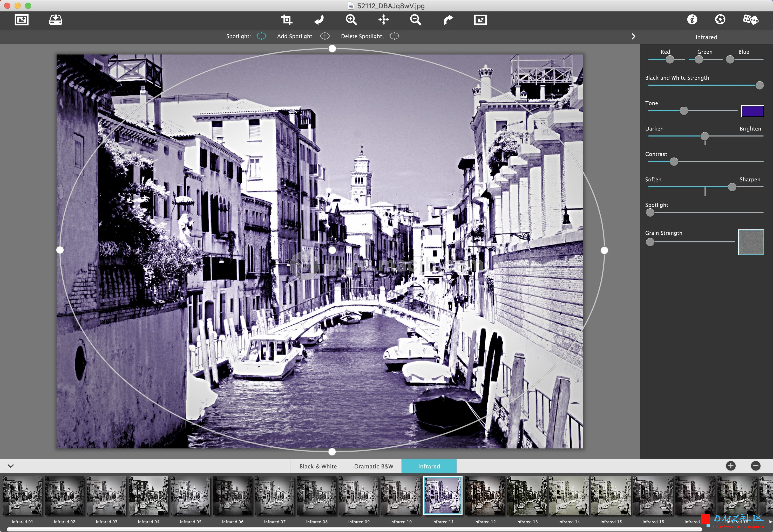
Task: Open the info icon
Action: pos(692,19)
